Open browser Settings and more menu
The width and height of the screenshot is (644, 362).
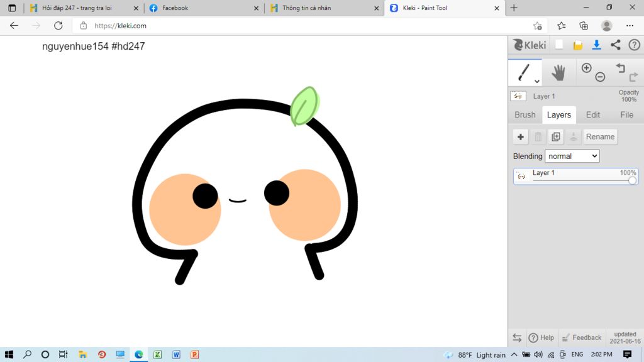pos(630,26)
